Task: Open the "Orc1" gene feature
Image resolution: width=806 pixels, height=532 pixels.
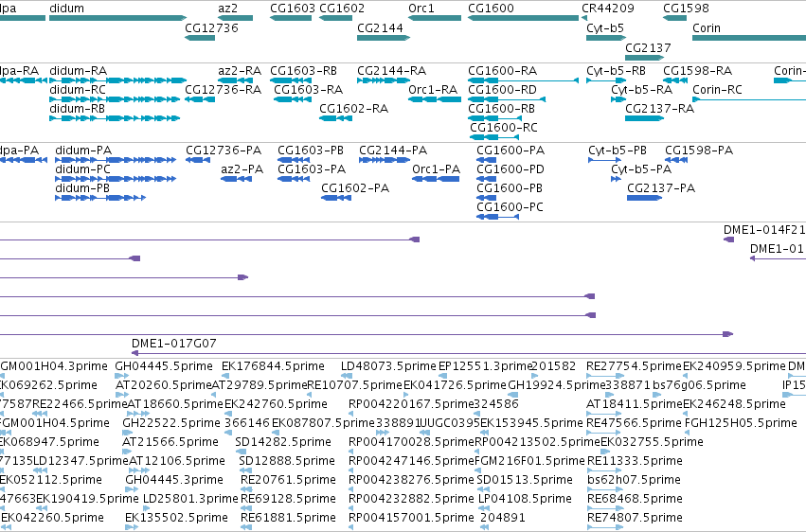Action: [435, 19]
